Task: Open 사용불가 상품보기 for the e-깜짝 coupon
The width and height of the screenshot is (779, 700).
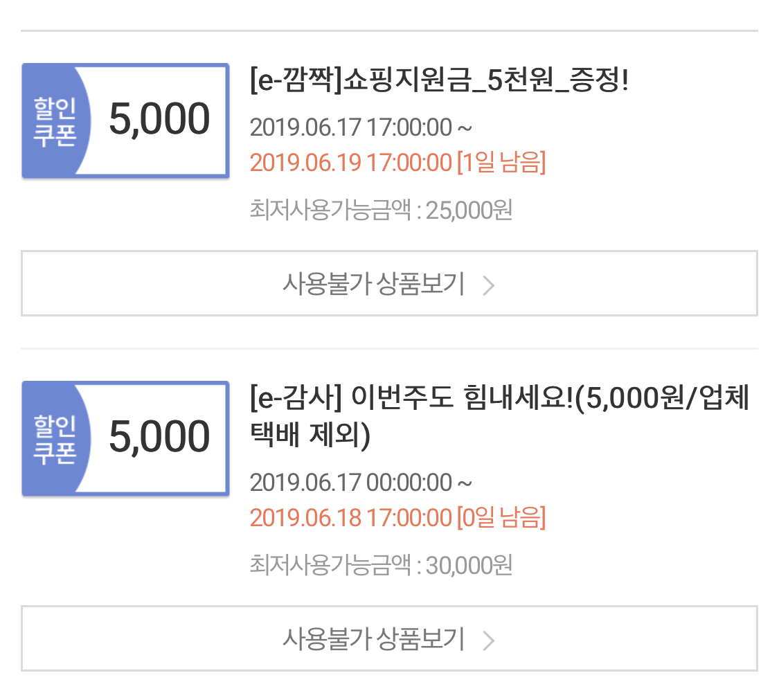Action: pyautogui.click(x=374, y=284)
